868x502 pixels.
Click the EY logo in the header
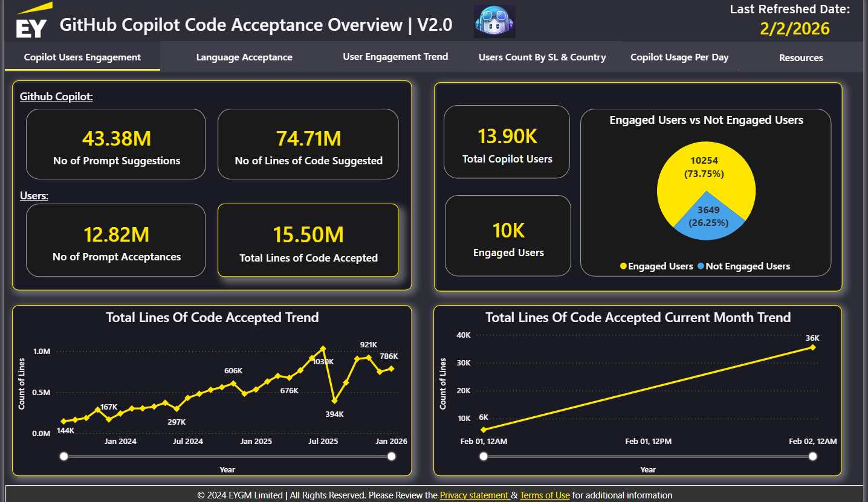click(33, 21)
